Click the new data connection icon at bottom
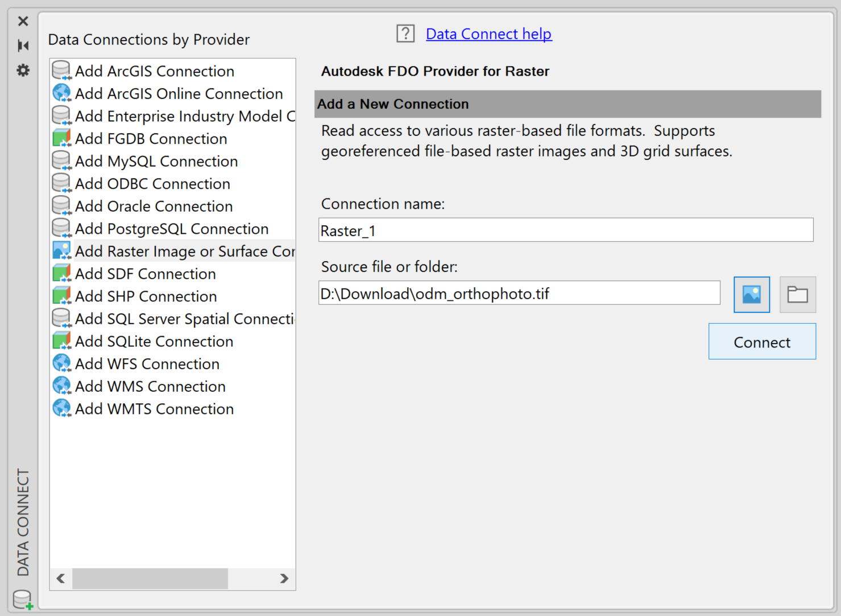Screen dimensions: 841x616 coord(22,599)
